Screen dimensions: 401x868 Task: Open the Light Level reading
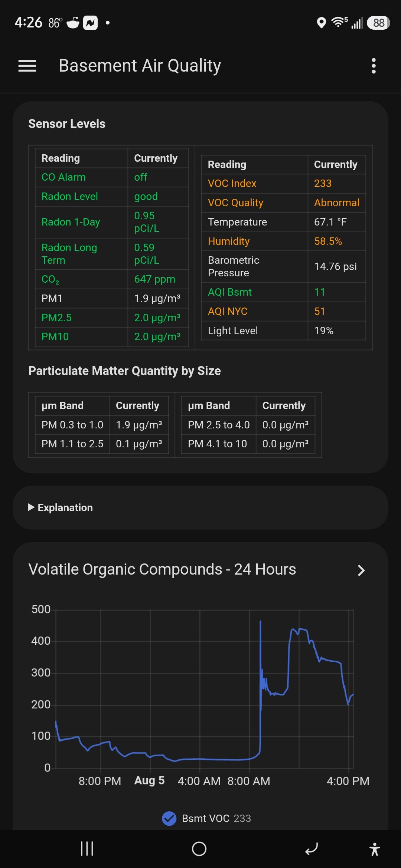pyautogui.click(x=284, y=331)
